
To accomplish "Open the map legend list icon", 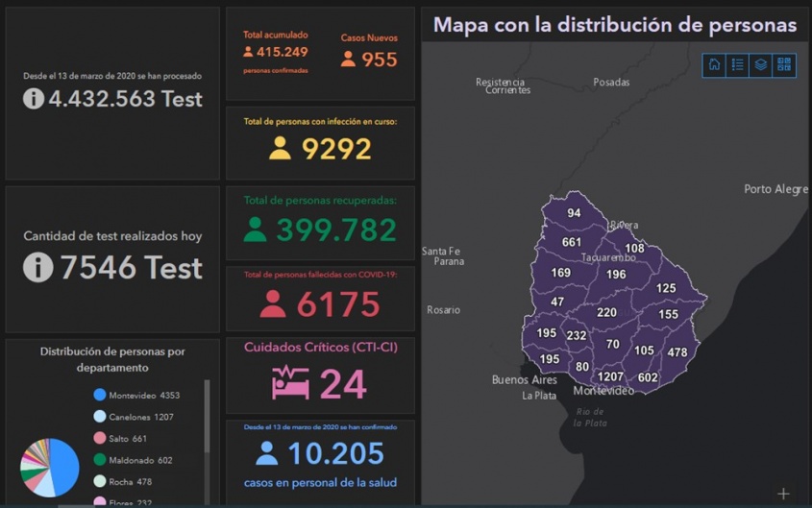I will point(737,65).
